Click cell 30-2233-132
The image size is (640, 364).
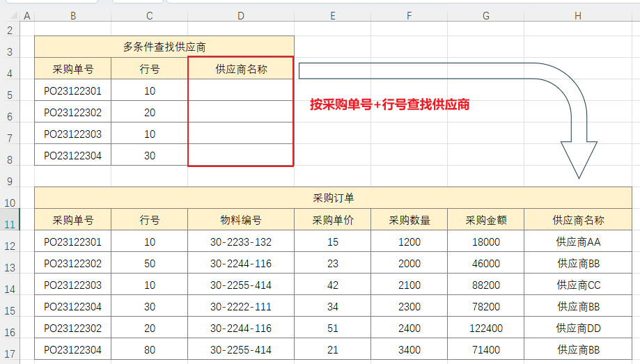point(241,242)
